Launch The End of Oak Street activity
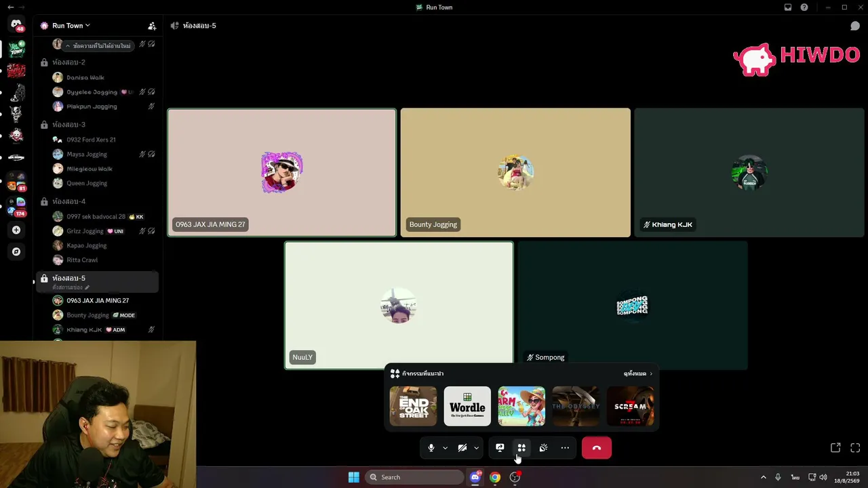Screen dimensions: 868x488 pos(413,406)
